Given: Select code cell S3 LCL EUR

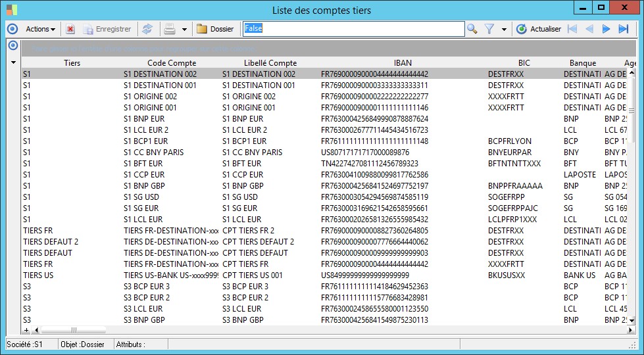Looking at the screenshot, I should tap(172, 308).
